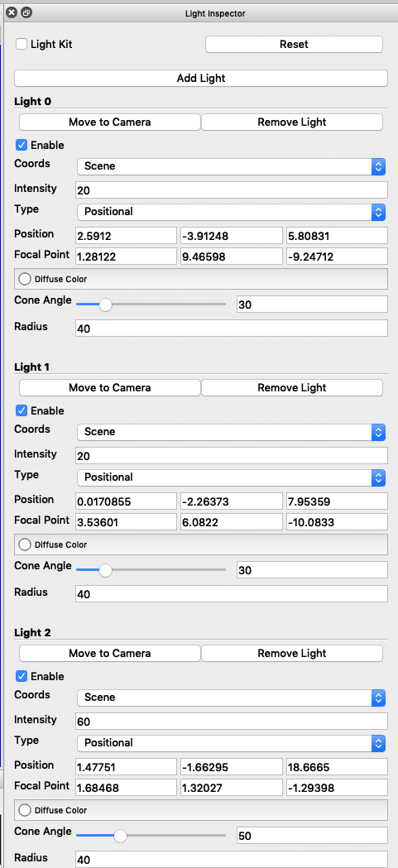Click the panel close icon in title bar
Viewport: 398px width, 868px height.
coord(12,12)
